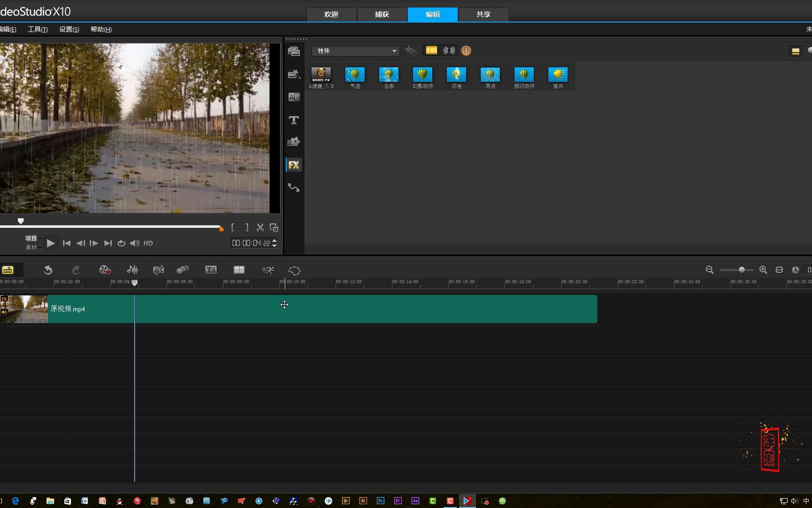Step to the next frame
This screenshot has height=508, width=812.
pos(94,243)
